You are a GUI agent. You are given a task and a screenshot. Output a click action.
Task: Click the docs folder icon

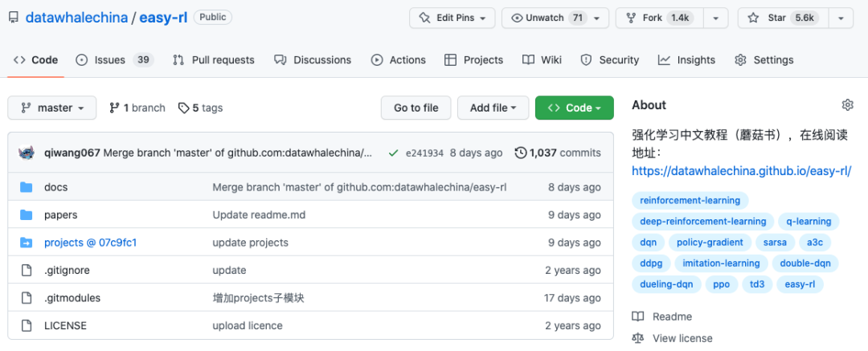[26, 187]
